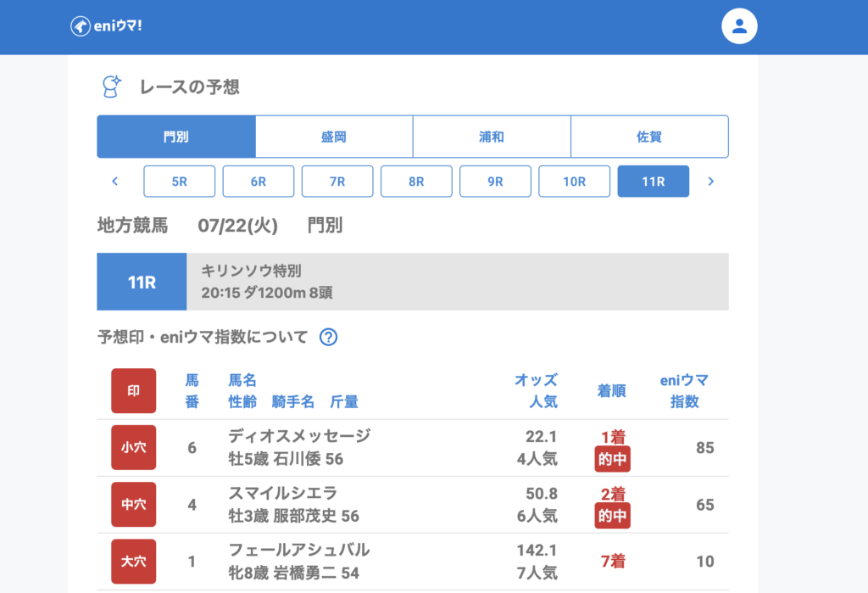Image resolution: width=868 pixels, height=593 pixels.
Task: Select race 8R
Action: click(416, 182)
